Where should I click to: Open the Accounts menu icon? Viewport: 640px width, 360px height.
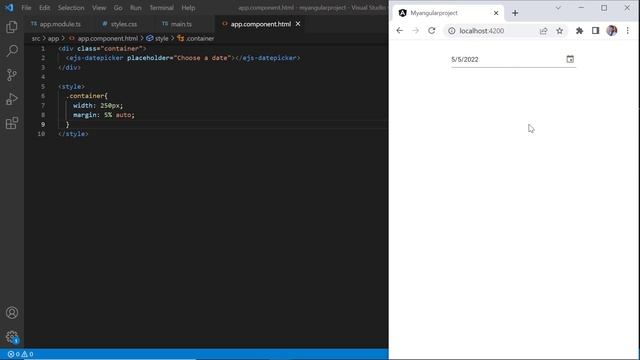[x=12, y=313]
